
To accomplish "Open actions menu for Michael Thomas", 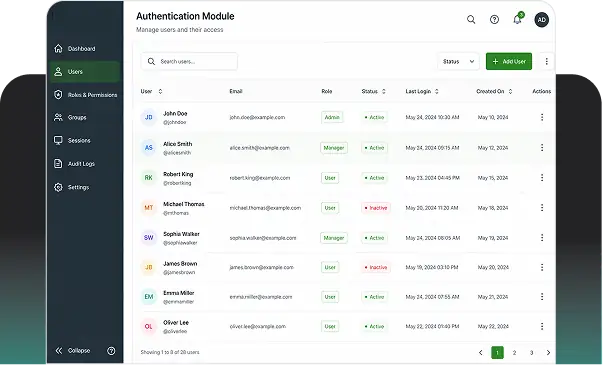I will (542, 208).
